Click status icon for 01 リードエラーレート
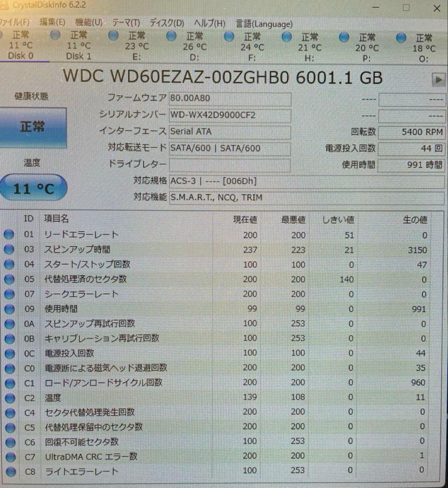The image size is (448, 488). [9, 234]
